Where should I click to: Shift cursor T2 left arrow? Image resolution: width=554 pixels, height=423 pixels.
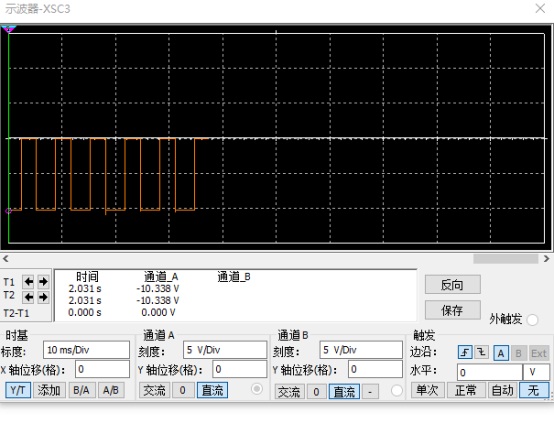[28, 297]
